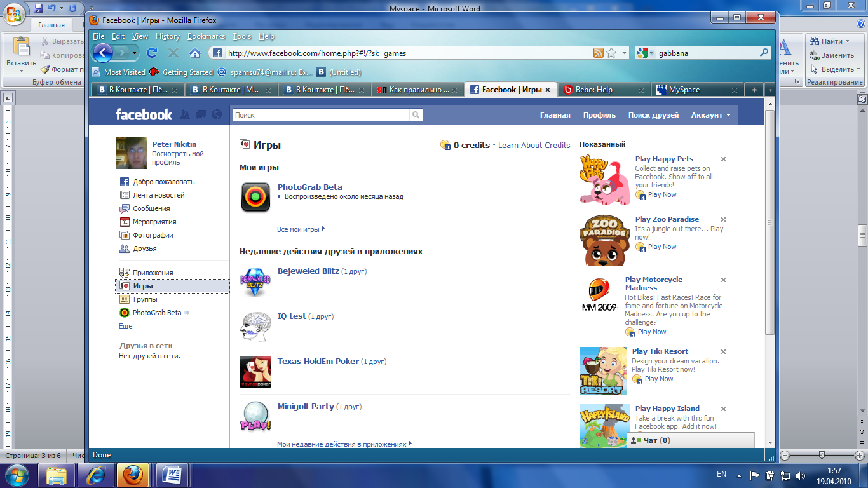Screen dimensions: 868x488
Task: Expand Еще in Facebook sidebar
Action: tap(126, 326)
